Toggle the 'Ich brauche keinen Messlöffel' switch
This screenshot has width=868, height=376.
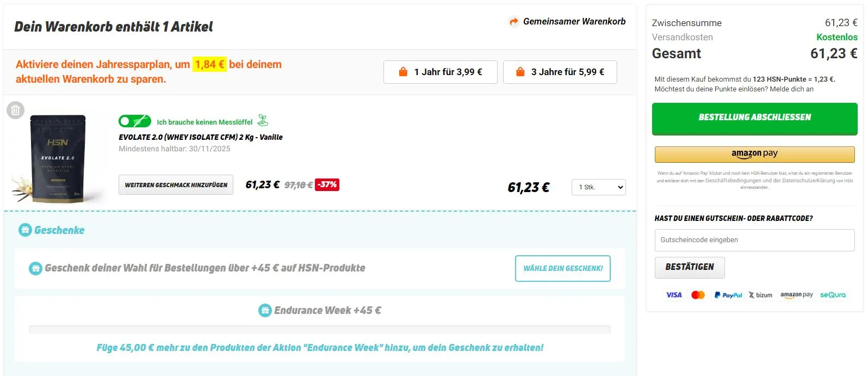(134, 121)
